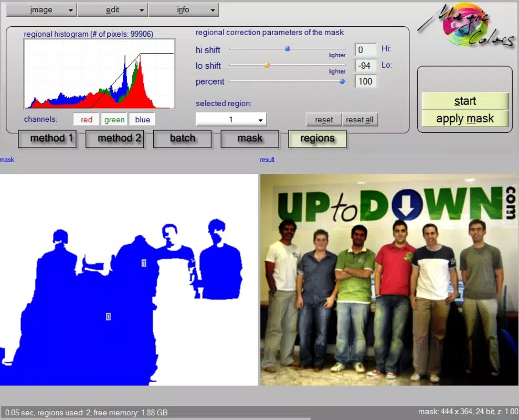Screen dimensions: 519x420
Task: Toggle the green channel
Action: (114, 120)
